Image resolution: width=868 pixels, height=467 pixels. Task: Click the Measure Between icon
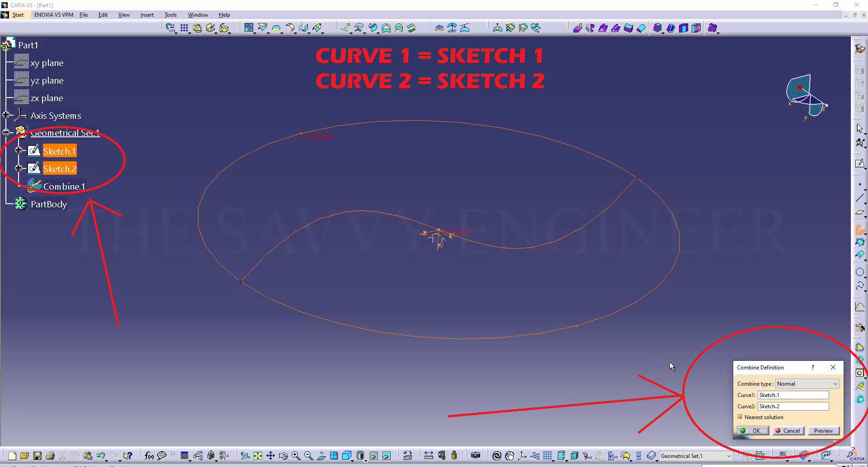pyautogui.click(x=429, y=456)
